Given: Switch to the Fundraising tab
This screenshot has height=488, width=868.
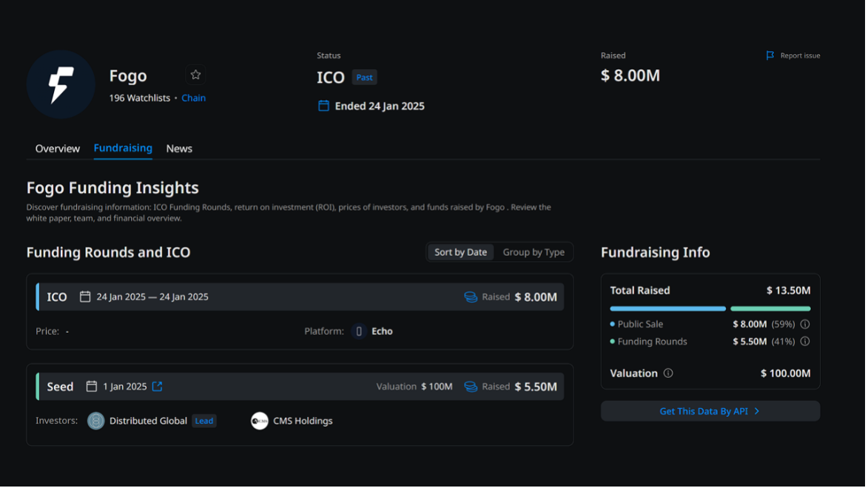Looking at the screenshot, I should 123,149.
